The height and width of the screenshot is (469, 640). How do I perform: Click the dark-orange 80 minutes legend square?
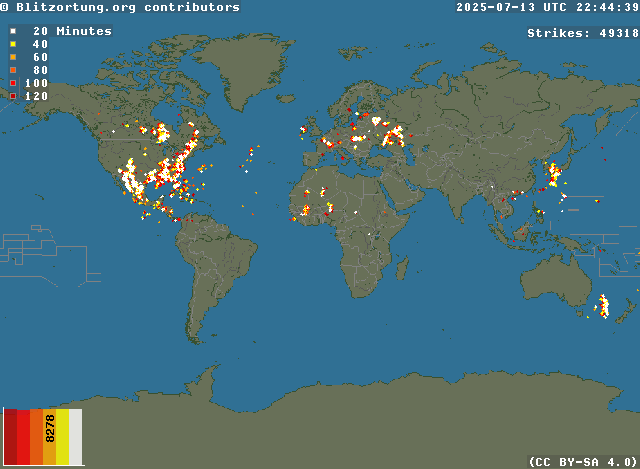pyautogui.click(x=13, y=70)
